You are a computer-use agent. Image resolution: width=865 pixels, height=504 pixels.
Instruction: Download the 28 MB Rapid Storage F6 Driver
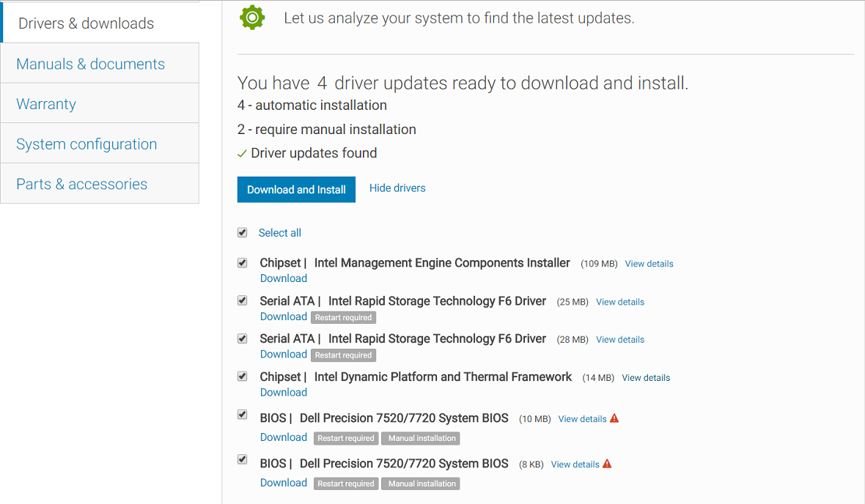tap(284, 354)
